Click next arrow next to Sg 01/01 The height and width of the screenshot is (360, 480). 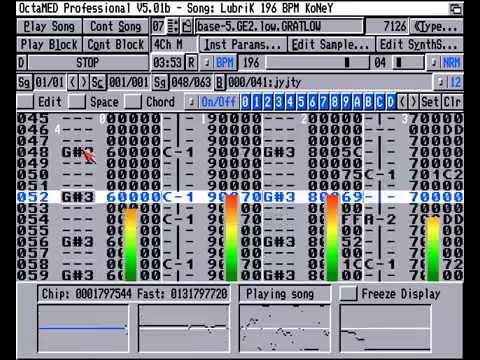(84, 82)
